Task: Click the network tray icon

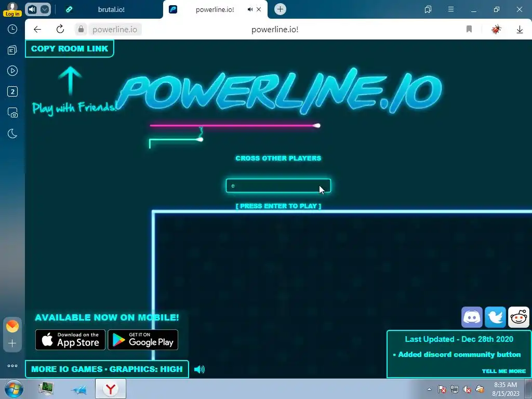Action: point(455,389)
